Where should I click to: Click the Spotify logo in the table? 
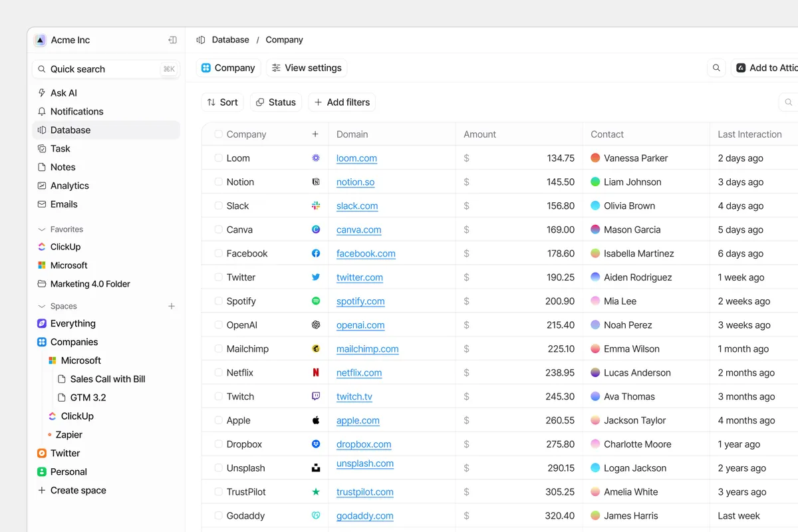(x=316, y=301)
